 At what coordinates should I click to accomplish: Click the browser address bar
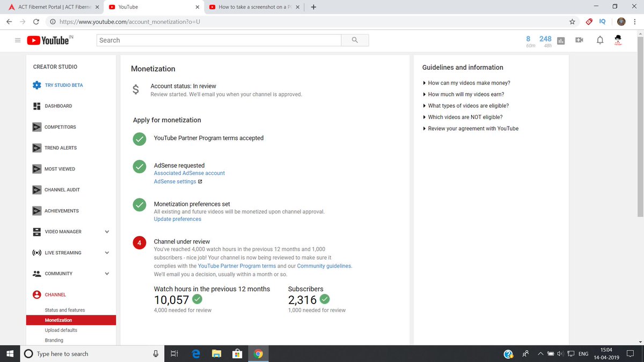click(x=306, y=22)
